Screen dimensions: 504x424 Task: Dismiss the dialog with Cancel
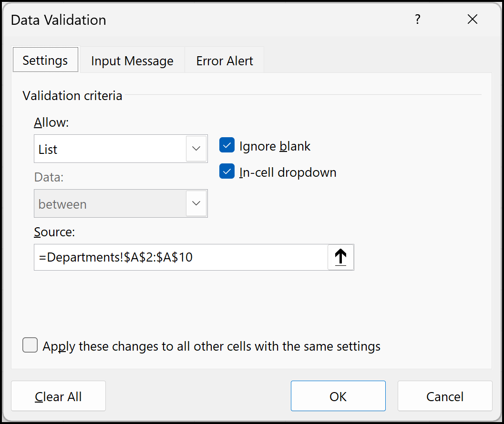[x=444, y=396]
